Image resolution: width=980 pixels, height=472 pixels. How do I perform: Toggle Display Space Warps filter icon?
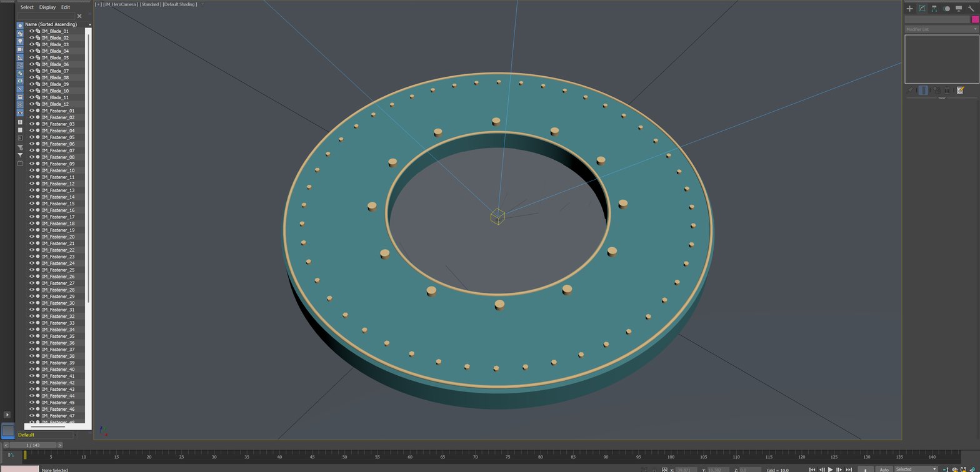(20, 65)
